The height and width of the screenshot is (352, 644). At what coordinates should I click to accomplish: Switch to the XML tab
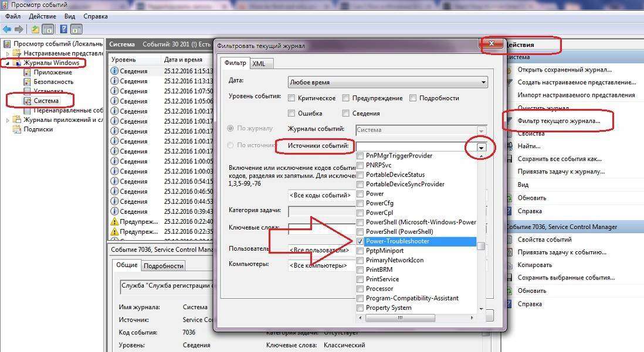coord(259,64)
